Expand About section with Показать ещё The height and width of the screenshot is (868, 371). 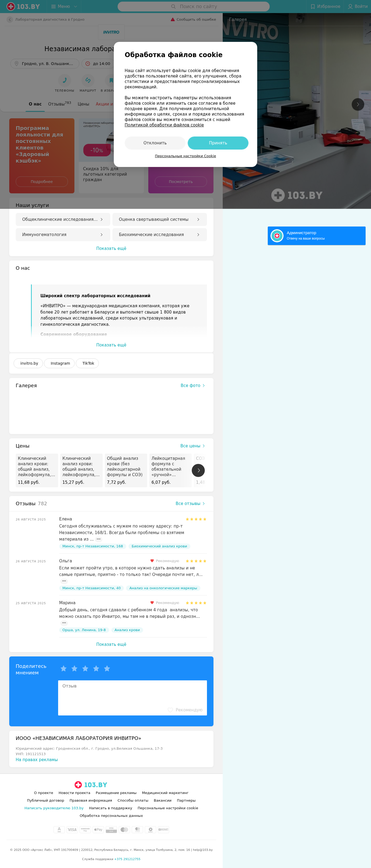coord(111,345)
